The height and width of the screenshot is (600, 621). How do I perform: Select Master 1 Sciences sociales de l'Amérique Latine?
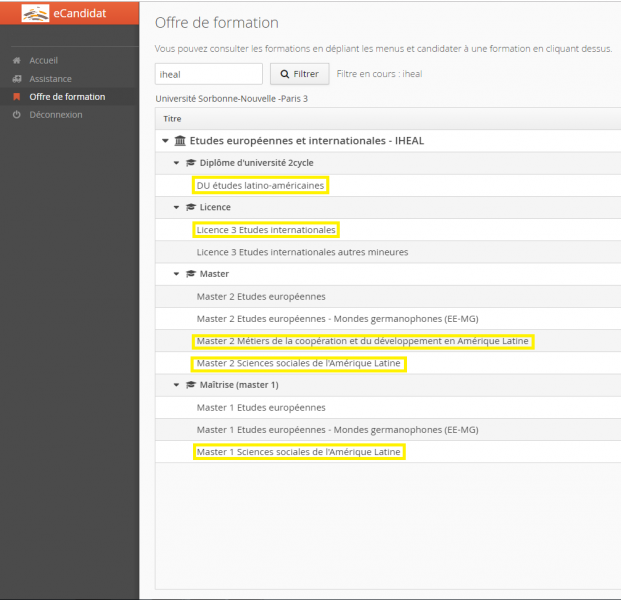click(x=298, y=452)
